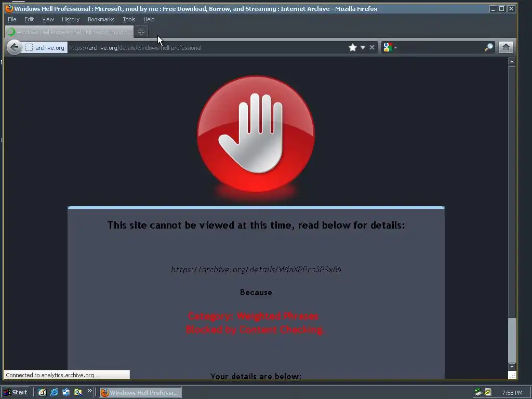This screenshot has height=399, width=532.
Task: Open a new tab with plus button
Action: pyautogui.click(x=141, y=32)
